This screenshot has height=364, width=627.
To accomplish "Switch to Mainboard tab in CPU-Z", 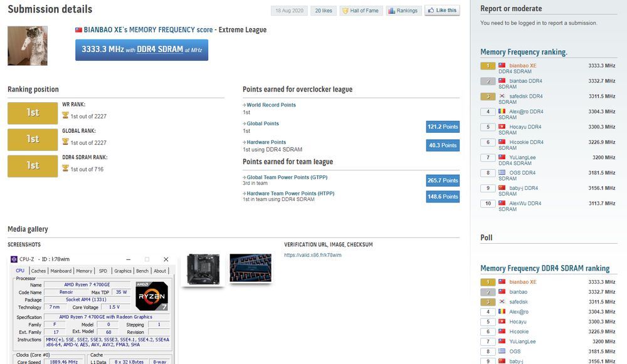I will click(x=61, y=271).
